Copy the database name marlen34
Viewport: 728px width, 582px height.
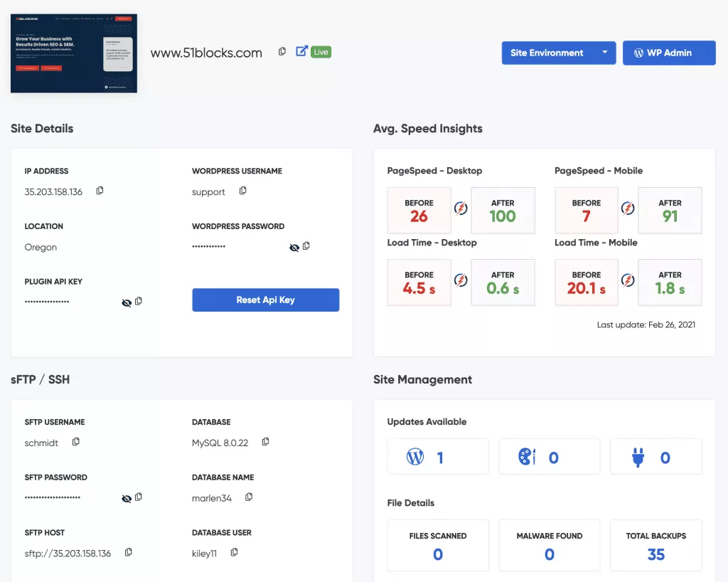[x=249, y=497]
